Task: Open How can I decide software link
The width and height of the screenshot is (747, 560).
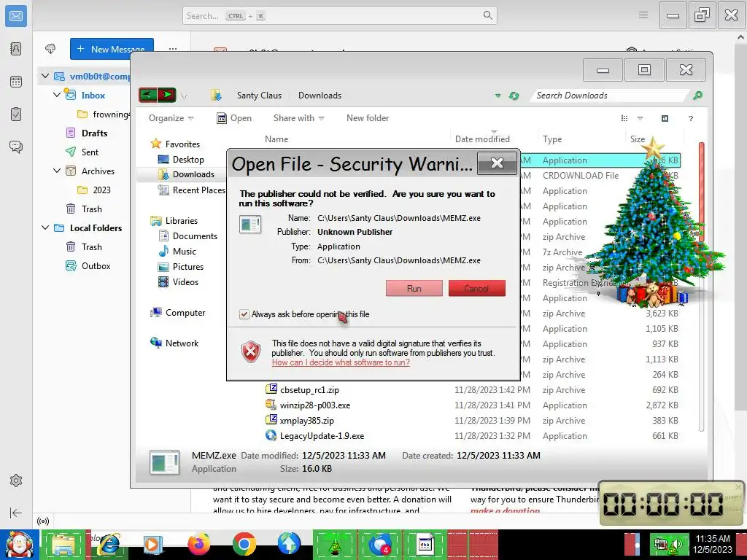Action: 341,362
